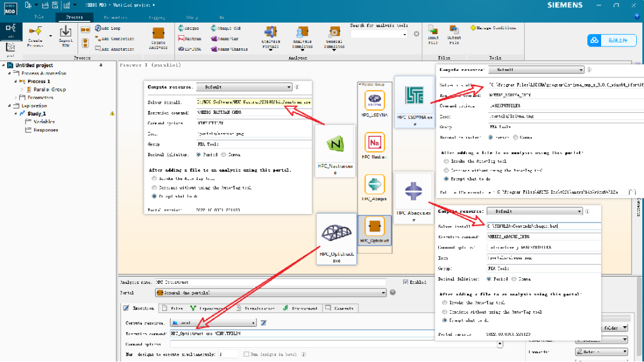Expand the Parallel Group tree node
Viewport: 644px width, 362px height.
(22, 89)
